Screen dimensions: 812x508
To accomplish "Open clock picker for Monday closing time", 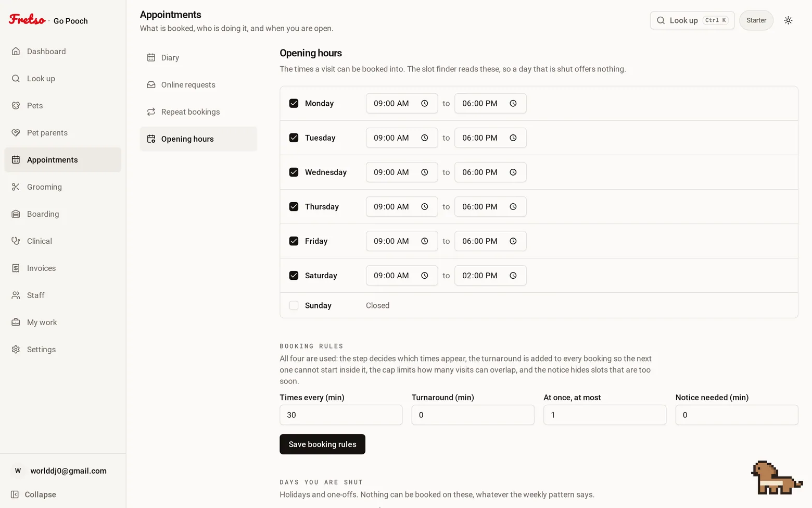I will tap(513, 103).
